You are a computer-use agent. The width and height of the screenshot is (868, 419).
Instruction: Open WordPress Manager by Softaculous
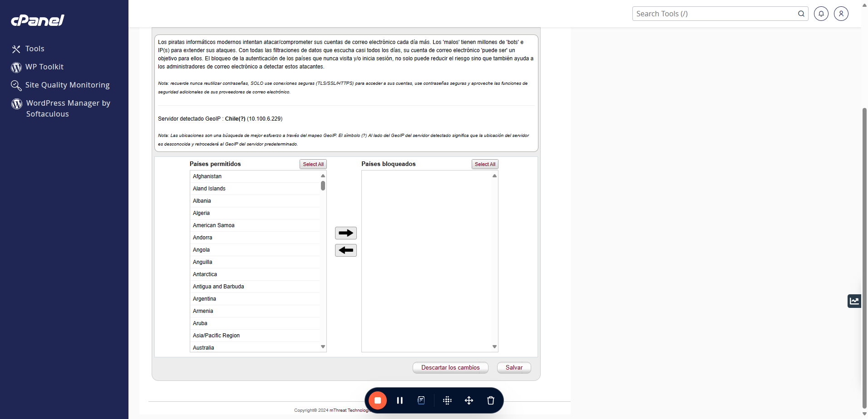pos(68,108)
